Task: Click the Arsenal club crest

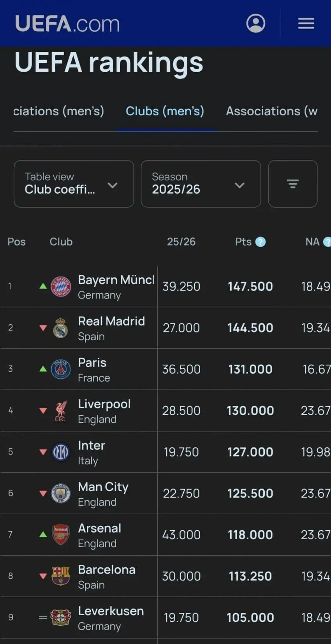Action: [x=61, y=535]
